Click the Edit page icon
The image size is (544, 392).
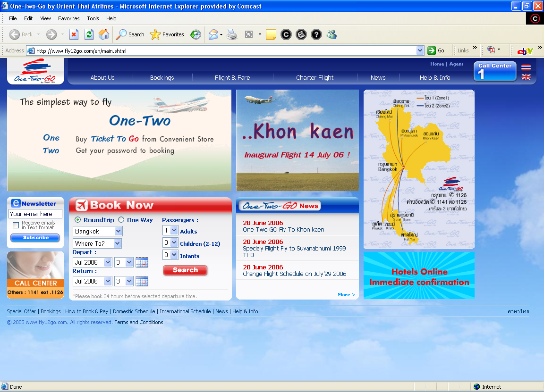tap(249, 34)
